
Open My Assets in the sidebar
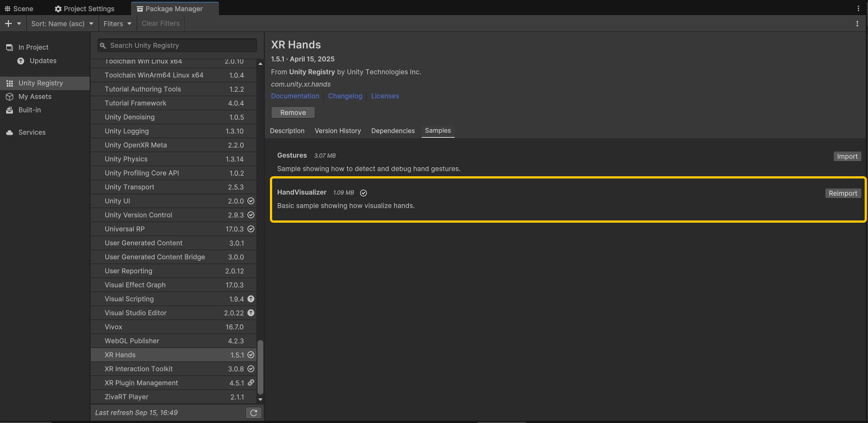click(x=35, y=97)
